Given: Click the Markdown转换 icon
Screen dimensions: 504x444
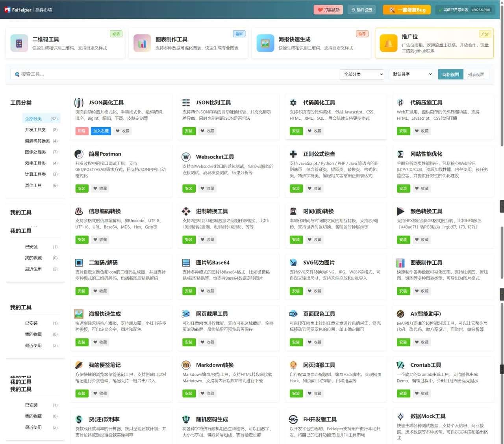Looking at the screenshot, I should click(186, 365).
